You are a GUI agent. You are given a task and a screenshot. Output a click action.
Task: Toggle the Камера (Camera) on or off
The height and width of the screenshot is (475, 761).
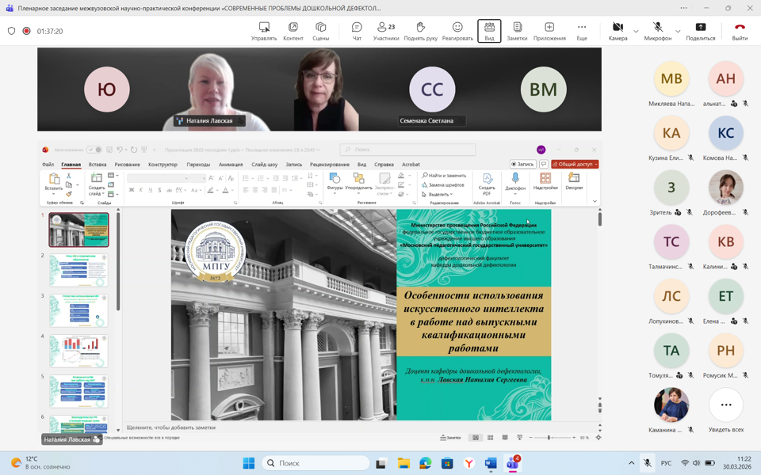(617, 31)
